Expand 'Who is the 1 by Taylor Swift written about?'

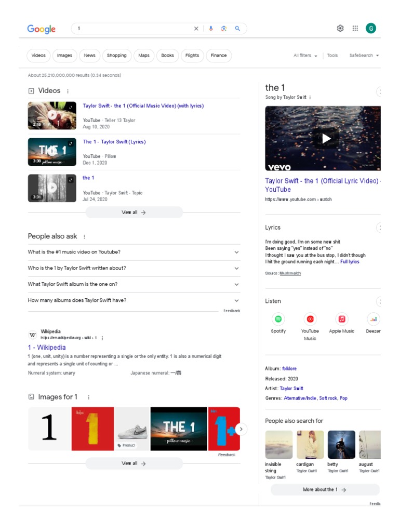(134, 268)
